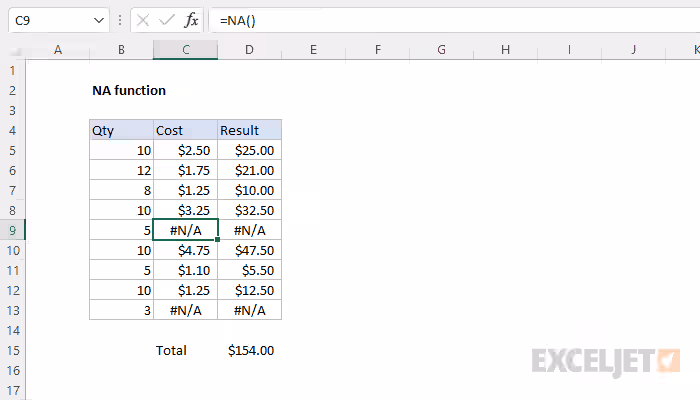Click the formula bar containing =NA()
The image size is (700, 400).
pos(454,21)
